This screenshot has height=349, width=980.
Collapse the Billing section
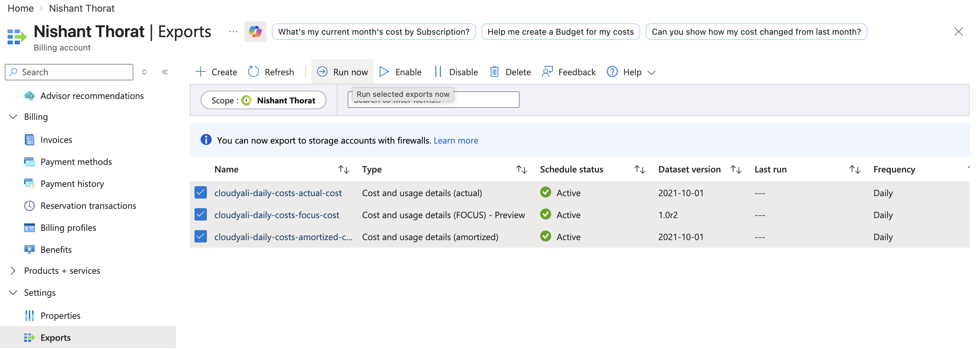coord(13,117)
